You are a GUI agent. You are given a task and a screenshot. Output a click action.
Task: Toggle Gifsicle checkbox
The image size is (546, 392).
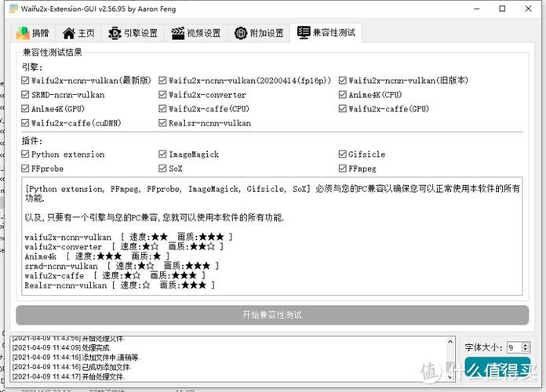[343, 154]
